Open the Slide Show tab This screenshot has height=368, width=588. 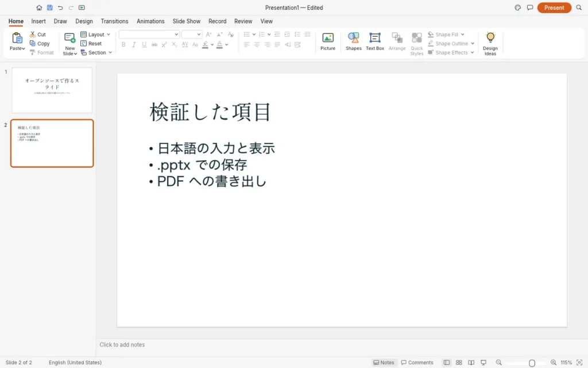(187, 21)
